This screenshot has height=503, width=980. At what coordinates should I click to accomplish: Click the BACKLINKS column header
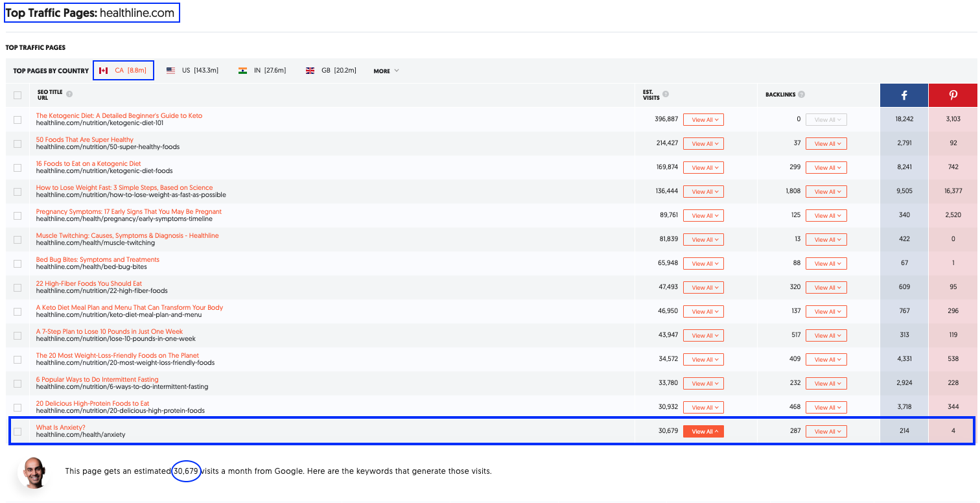[780, 95]
